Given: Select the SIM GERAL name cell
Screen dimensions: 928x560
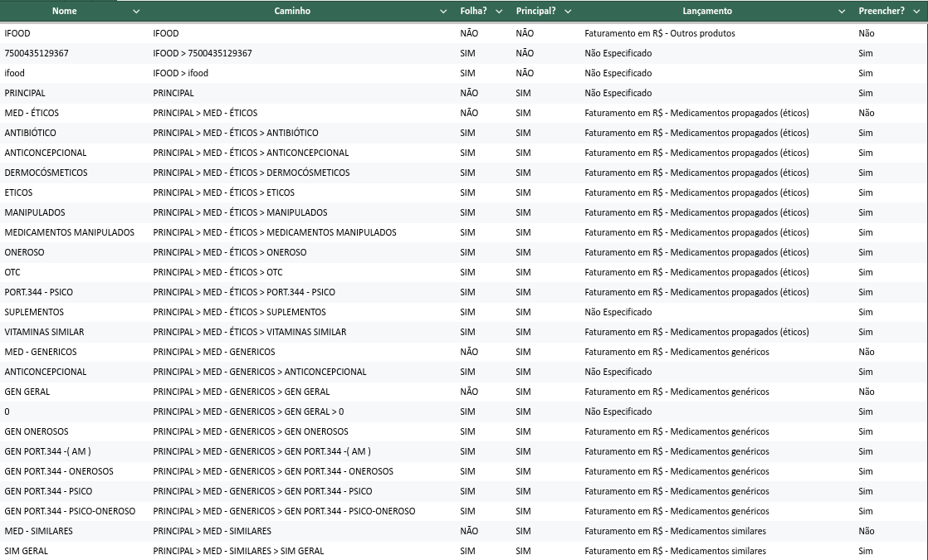Looking at the screenshot, I should coord(26,551).
